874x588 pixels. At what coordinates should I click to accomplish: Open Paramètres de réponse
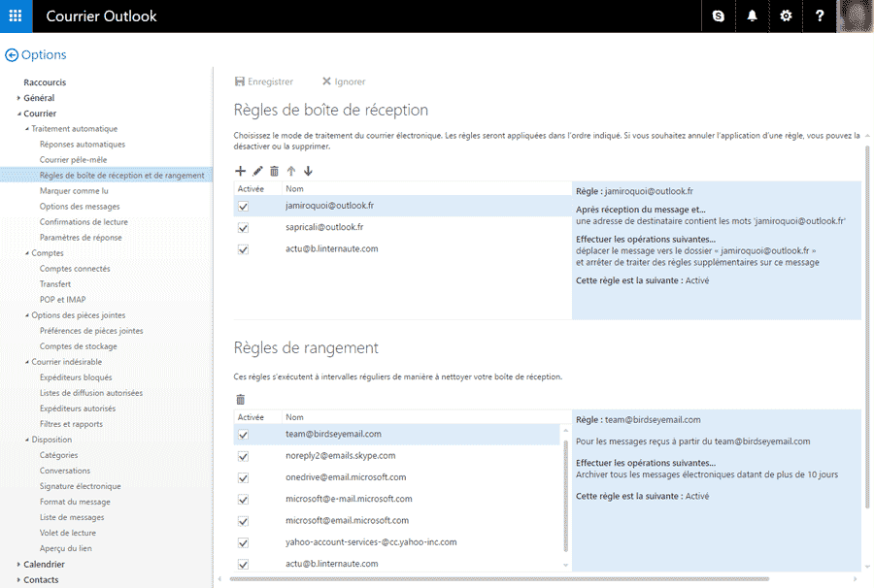coord(81,238)
